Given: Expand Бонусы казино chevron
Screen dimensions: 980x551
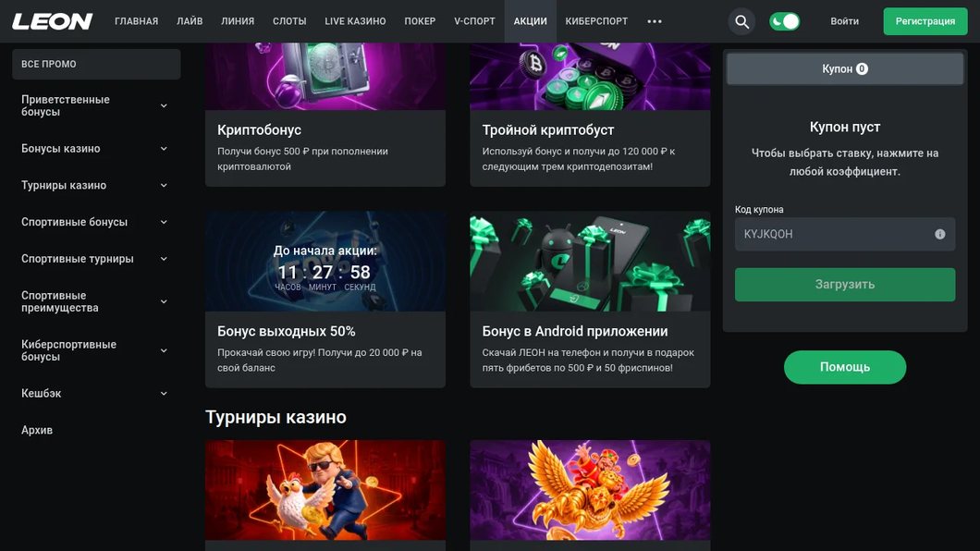Looking at the screenshot, I should click(x=164, y=149).
